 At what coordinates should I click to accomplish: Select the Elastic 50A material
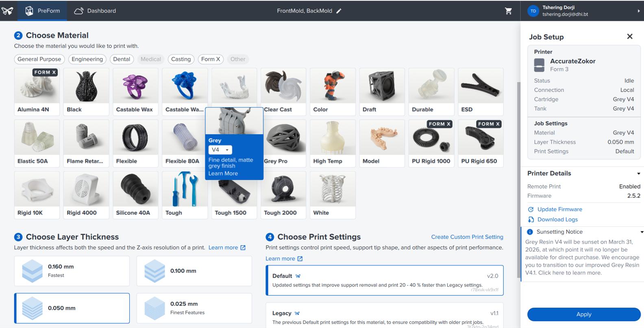click(x=37, y=143)
